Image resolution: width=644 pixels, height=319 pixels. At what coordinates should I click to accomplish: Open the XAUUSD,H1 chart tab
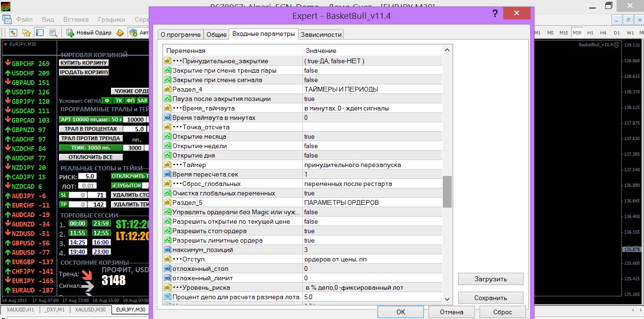pyautogui.click(x=20, y=310)
